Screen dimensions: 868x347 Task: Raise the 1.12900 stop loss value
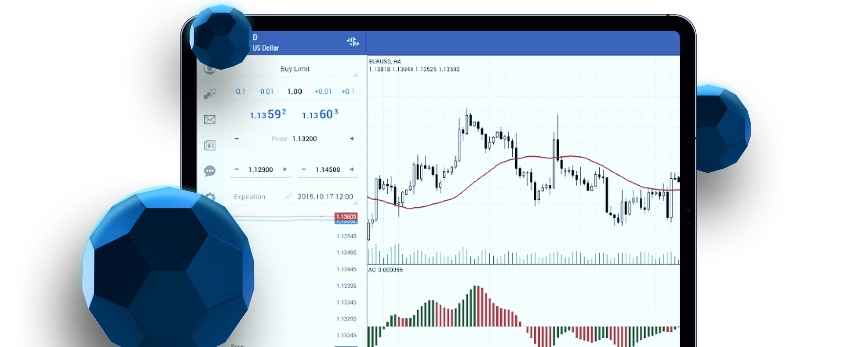point(285,169)
